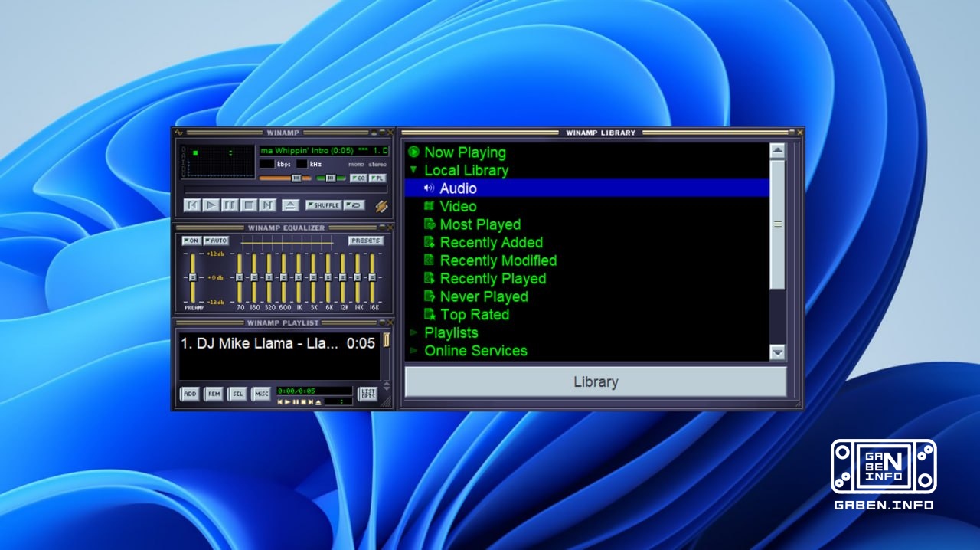Click the Play button in the Winamp main window
The width and height of the screenshot is (980, 550).
point(211,205)
